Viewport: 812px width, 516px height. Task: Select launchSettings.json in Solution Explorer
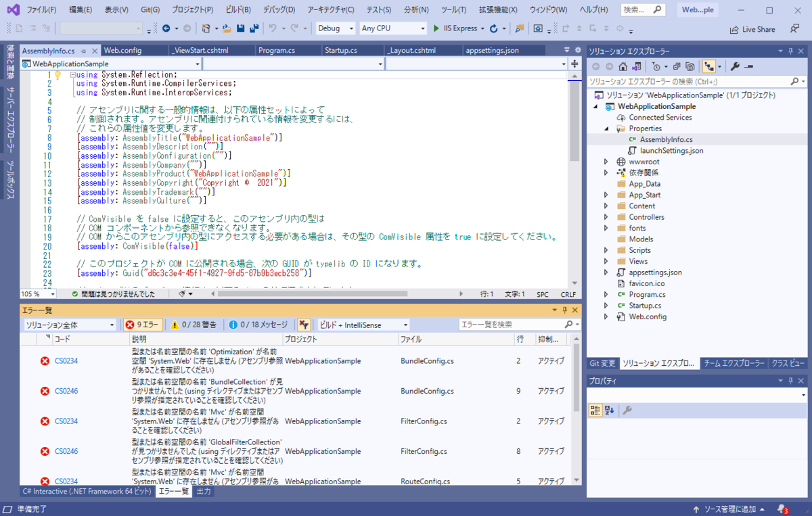671,150
